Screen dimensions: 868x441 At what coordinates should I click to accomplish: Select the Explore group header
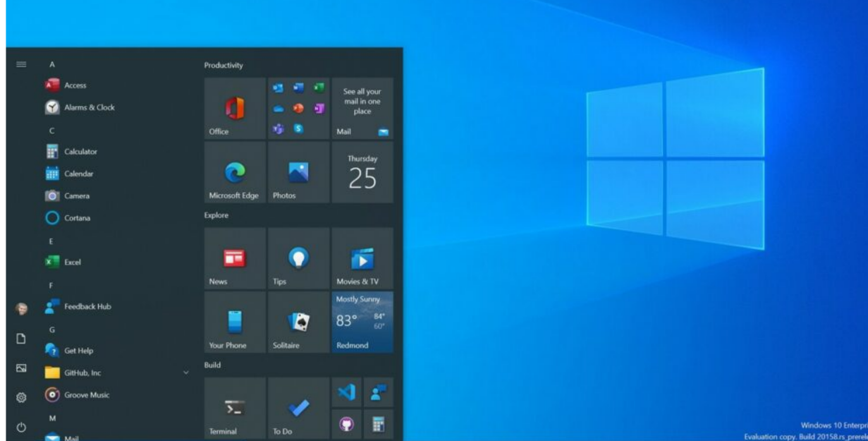(216, 215)
